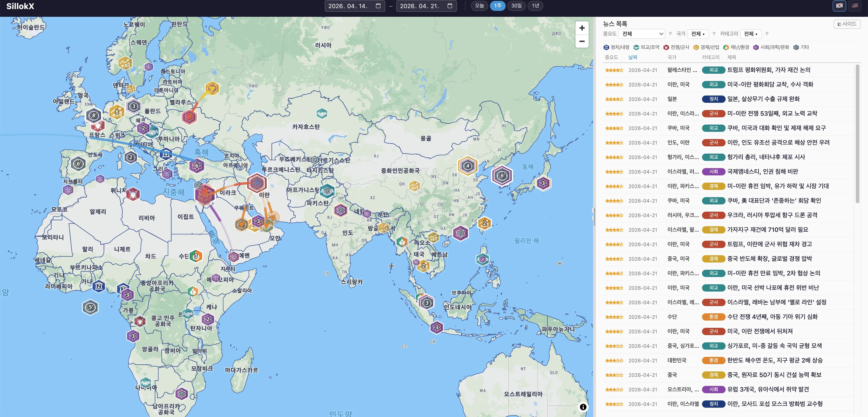Image resolution: width=868 pixels, height=417 pixels.
Task: Toggle the 경제/산업 legend category
Action: [x=706, y=47]
